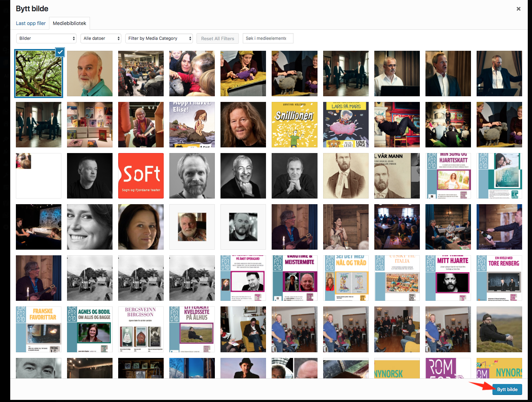Screen dimensions: 532x402
Task: Select the Heia Heidi poster thumbnail
Action: coord(499,176)
